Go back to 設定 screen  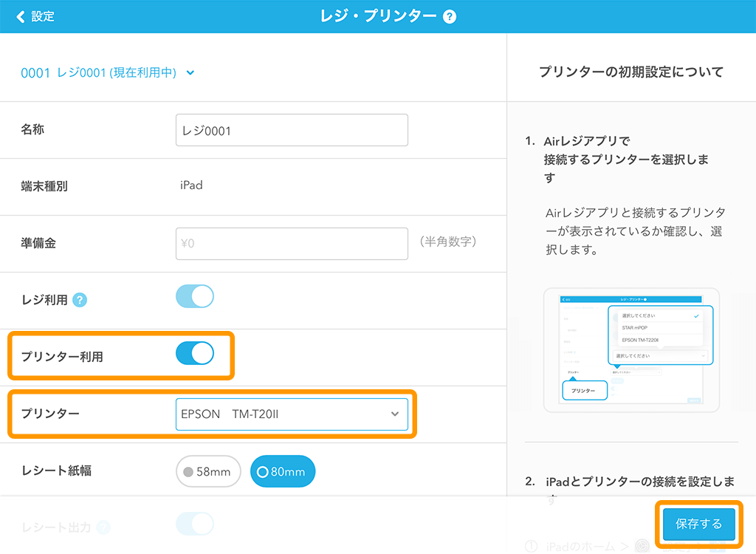[x=35, y=16]
